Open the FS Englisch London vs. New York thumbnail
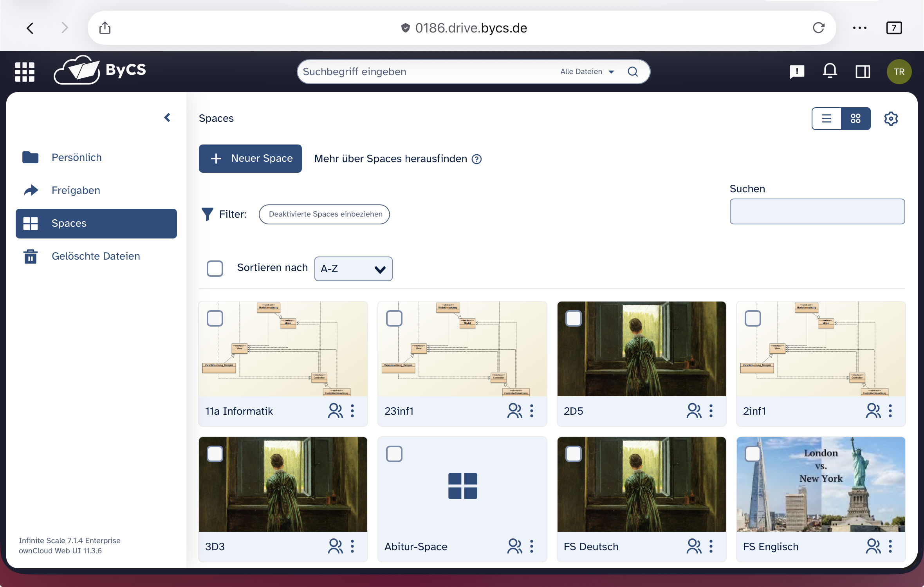The width and height of the screenshot is (924, 587). (x=821, y=484)
